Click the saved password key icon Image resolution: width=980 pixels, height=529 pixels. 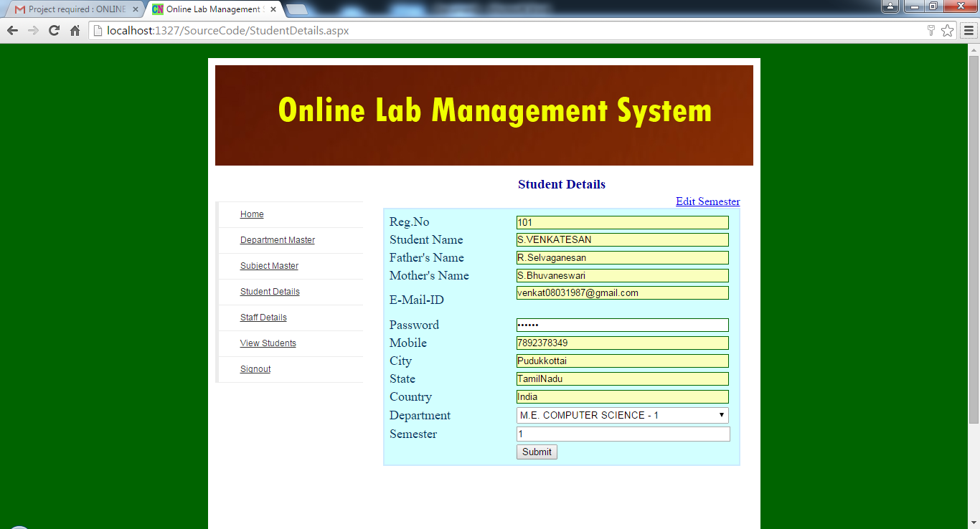point(930,31)
